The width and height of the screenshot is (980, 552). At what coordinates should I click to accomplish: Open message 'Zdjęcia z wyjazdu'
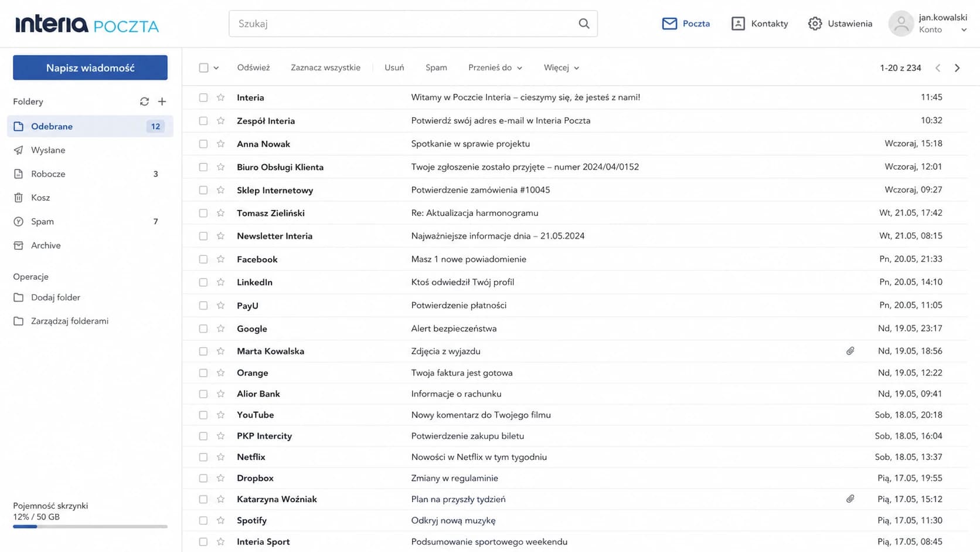coord(445,351)
